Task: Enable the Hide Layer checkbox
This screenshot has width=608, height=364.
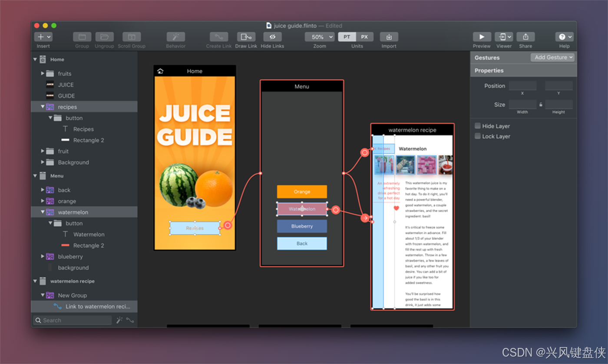Action: [478, 126]
